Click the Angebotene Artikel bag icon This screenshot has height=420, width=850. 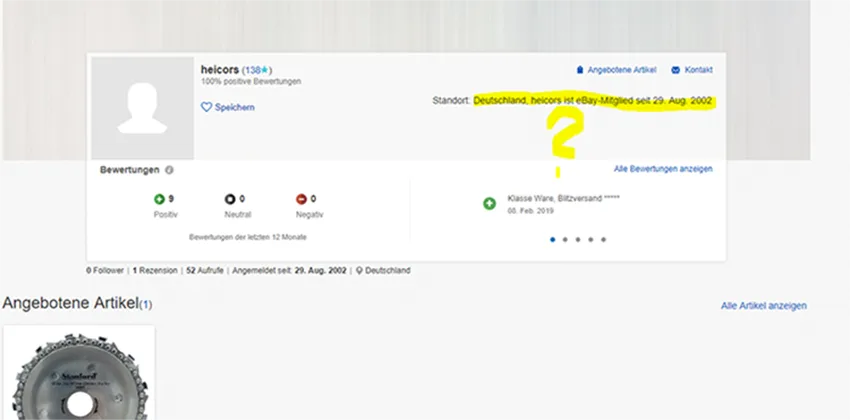click(x=579, y=70)
